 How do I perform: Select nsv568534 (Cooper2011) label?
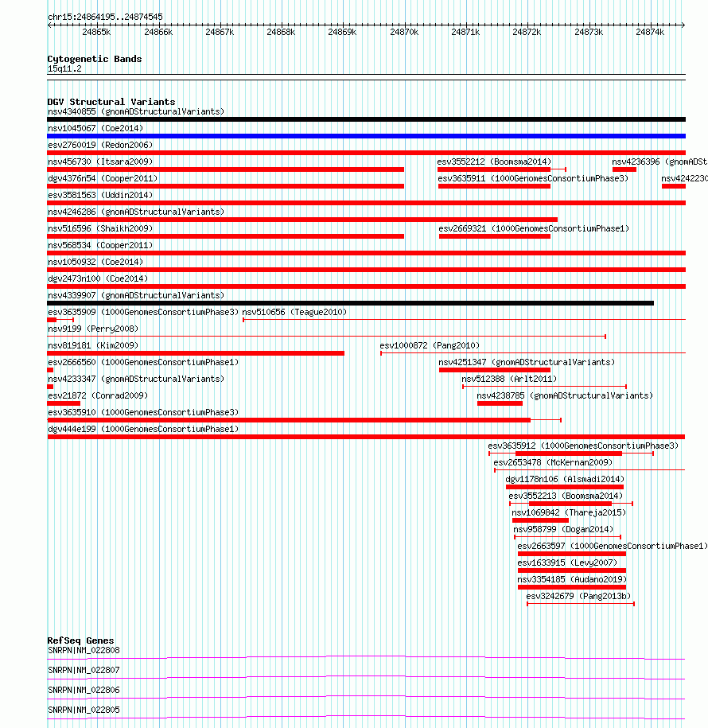(x=100, y=245)
